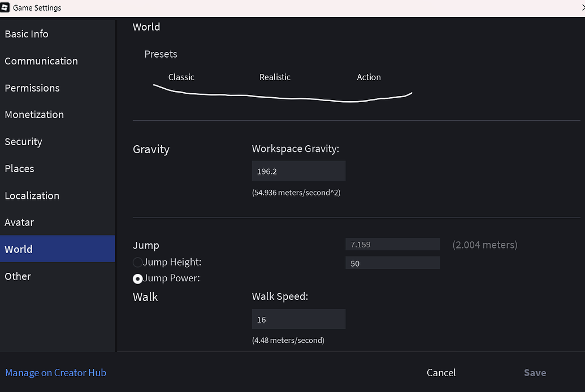This screenshot has width=585, height=392.
Task: Apply the Realistic world preset
Action: pyautogui.click(x=275, y=77)
